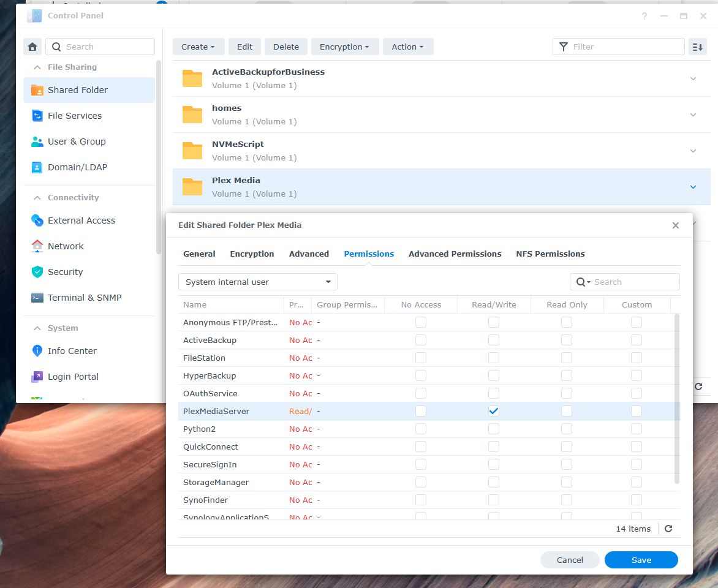Viewport: 718px width, 588px height.
Task: Select the Permissions tab
Action: pyautogui.click(x=369, y=254)
